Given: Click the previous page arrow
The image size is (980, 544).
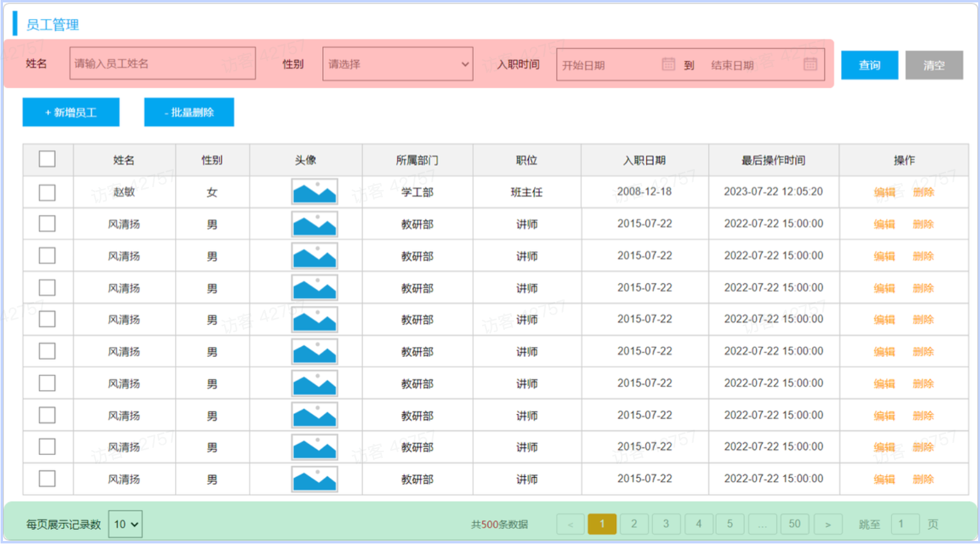Looking at the screenshot, I should click(570, 524).
